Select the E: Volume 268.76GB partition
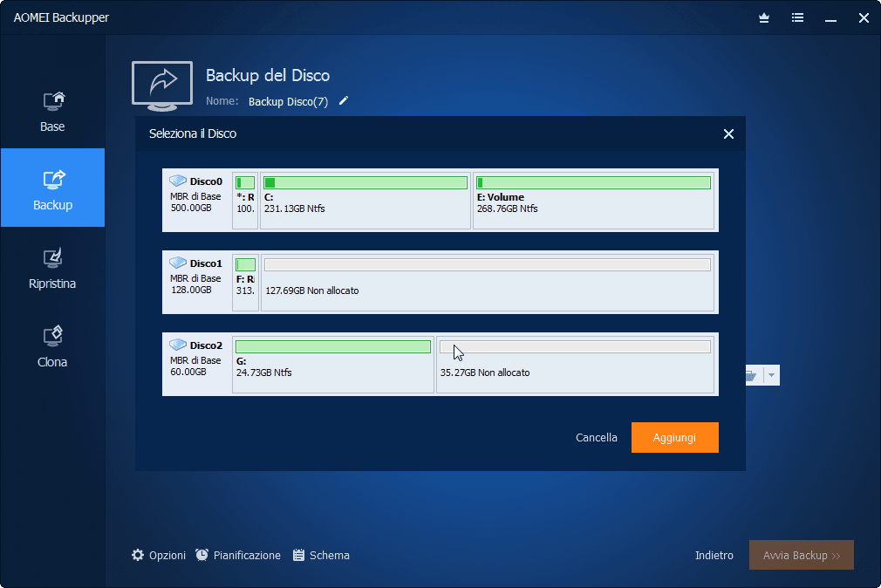Viewport: 881px width, 588px height. pos(593,201)
